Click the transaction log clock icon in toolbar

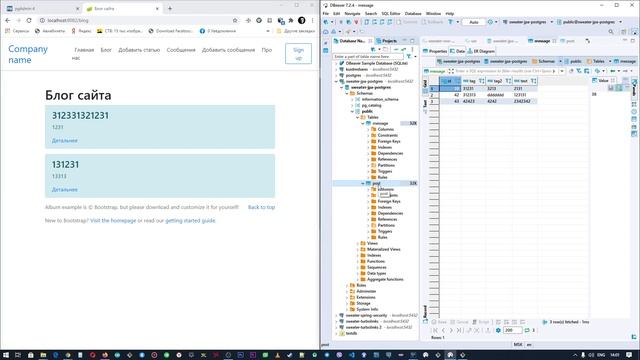[x=490, y=22]
